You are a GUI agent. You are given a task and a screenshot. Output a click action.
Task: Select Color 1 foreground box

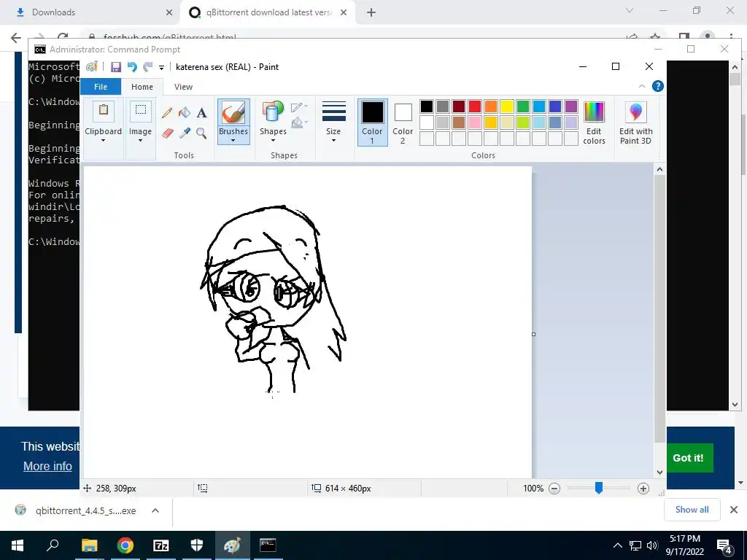373,122
